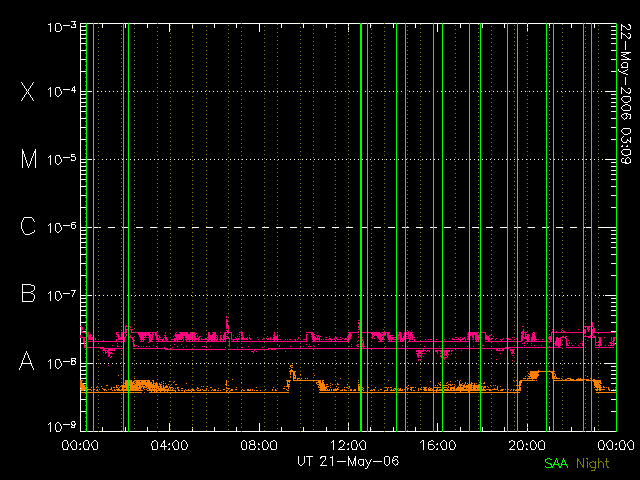Click the 10⁻⁷ y-axis tick label
This screenshot has width=640, height=480.
(x=62, y=295)
